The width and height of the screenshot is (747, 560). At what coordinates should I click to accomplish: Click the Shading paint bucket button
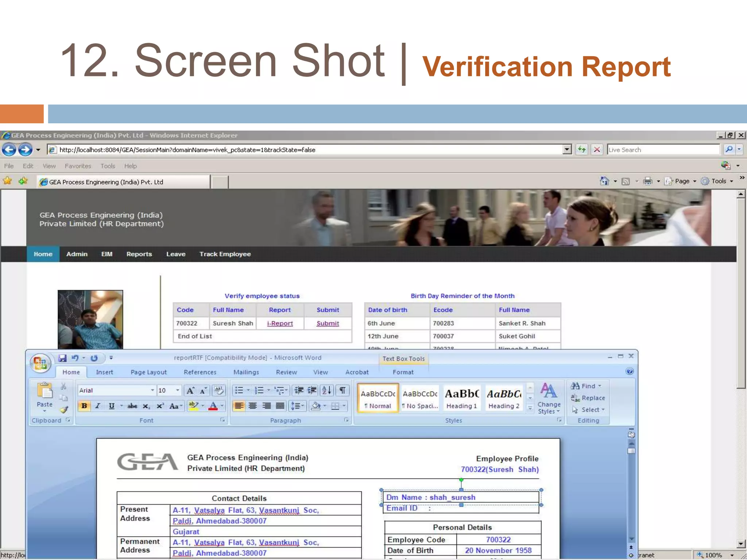coord(316,406)
